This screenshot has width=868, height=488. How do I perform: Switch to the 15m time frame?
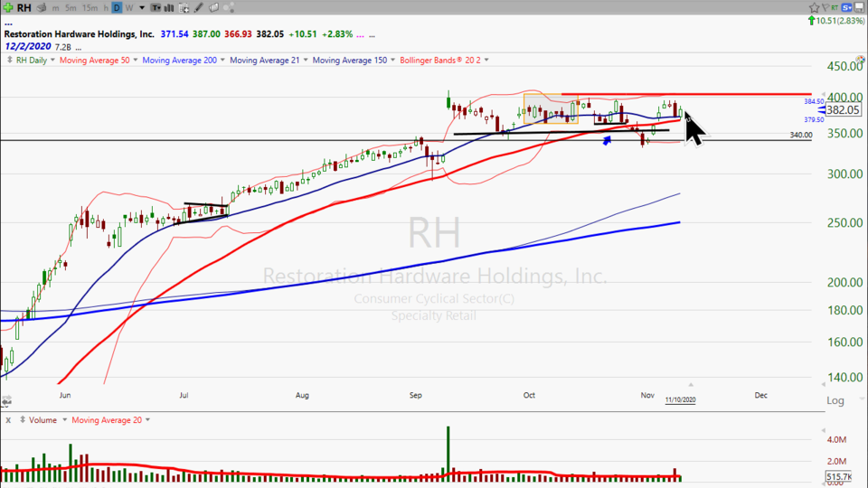click(90, 8)
